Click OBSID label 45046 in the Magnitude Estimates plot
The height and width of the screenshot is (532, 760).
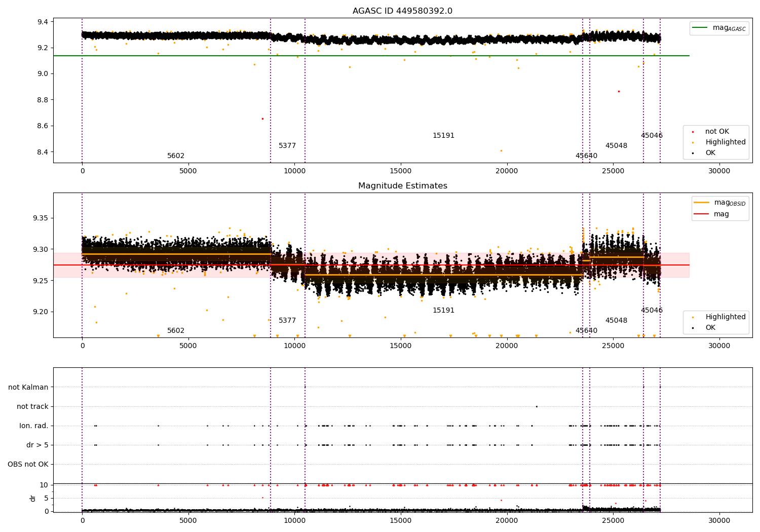(652, 311)
